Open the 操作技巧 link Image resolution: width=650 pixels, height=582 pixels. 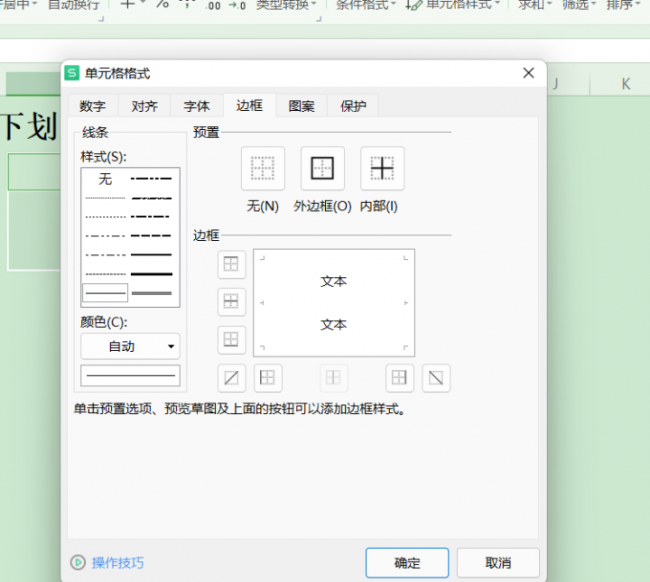118,563
